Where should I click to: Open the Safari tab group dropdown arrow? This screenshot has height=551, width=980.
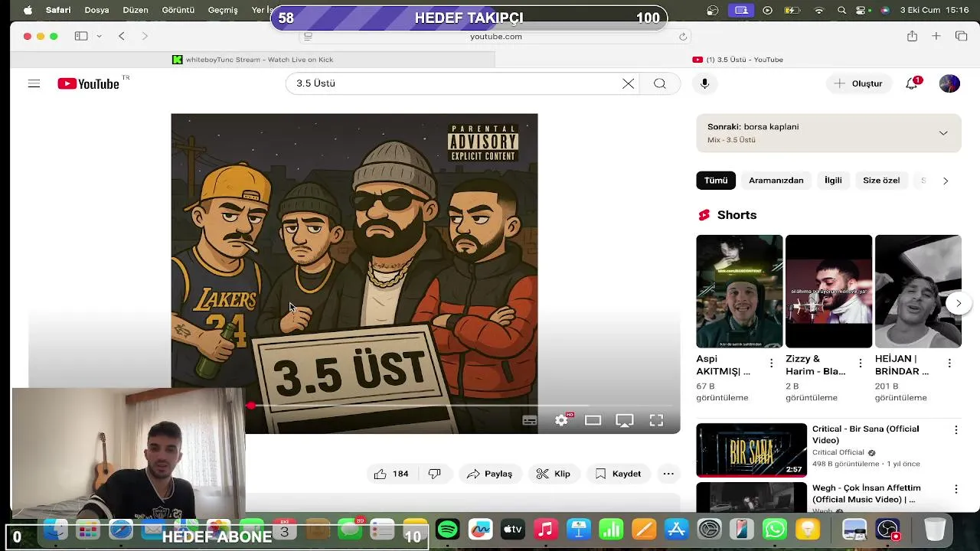pos(99,36)
